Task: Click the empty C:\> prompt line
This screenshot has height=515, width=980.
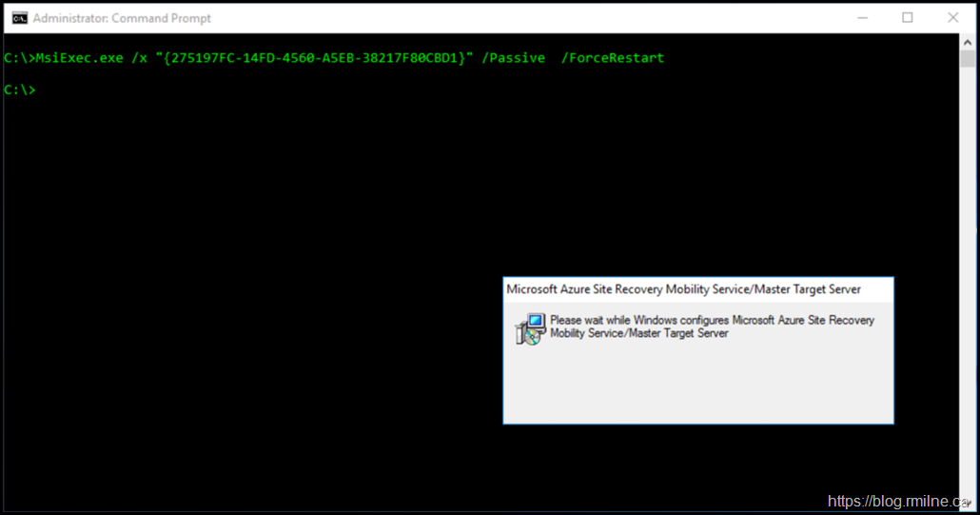Action: click(x=20, y=89)
